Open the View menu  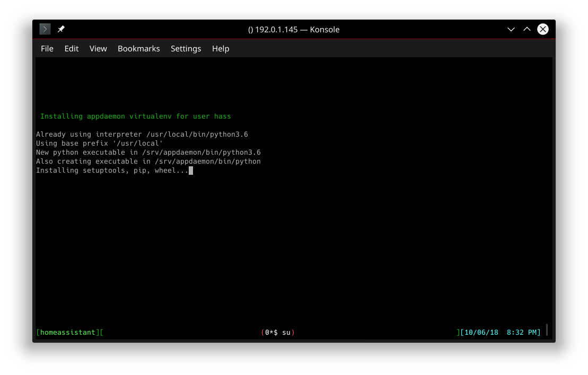click(x=98, y=49)
